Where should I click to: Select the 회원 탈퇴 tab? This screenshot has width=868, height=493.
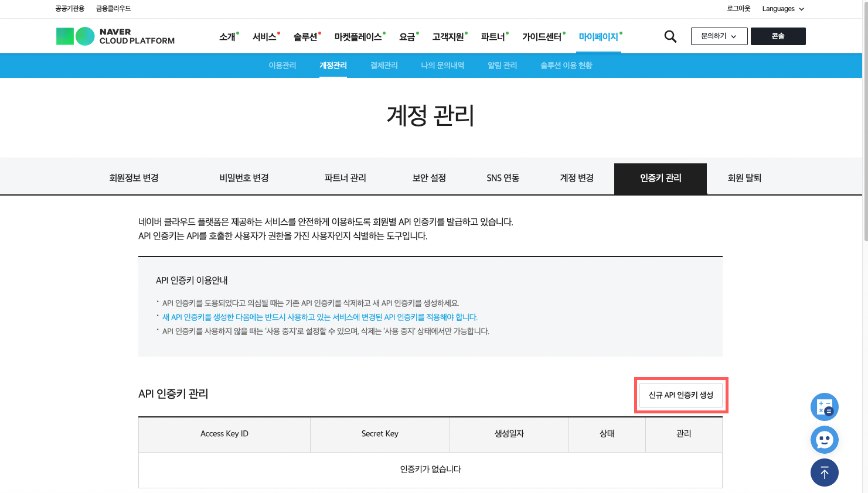[744, 178]
